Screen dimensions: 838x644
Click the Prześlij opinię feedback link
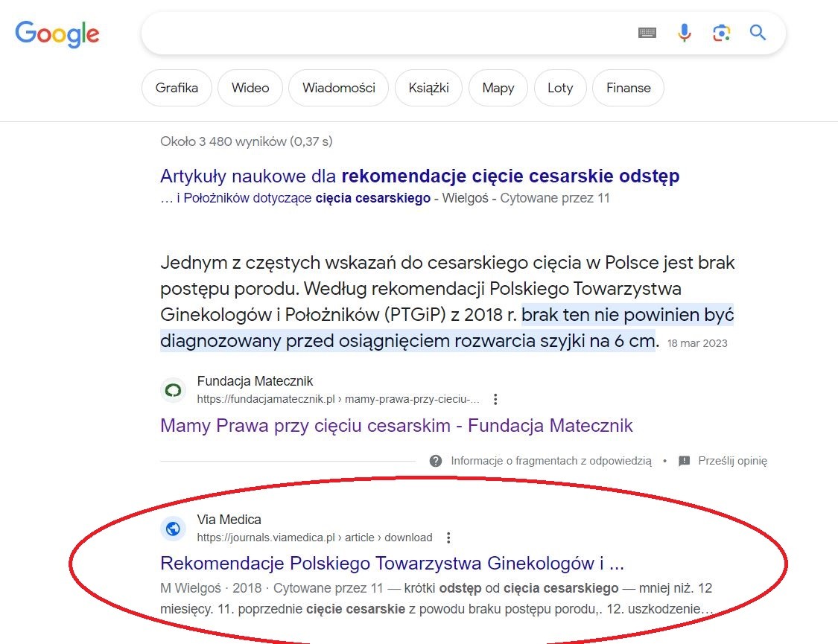click(x=731, y=461)
